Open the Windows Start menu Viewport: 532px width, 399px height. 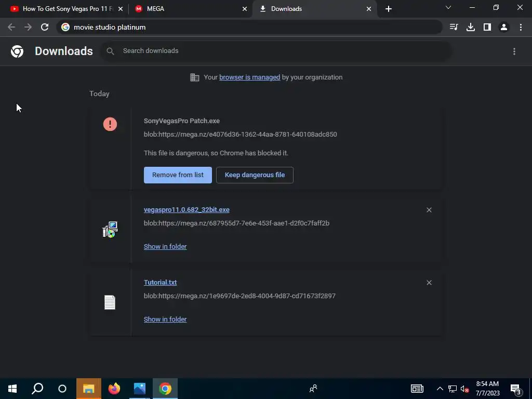[x=12, y=389]
